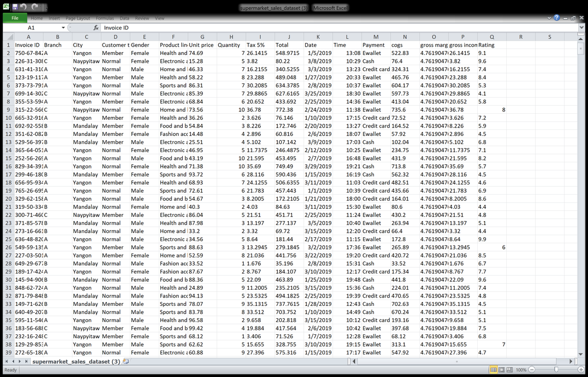
Task: Select row 26 header
Action: 8,247
